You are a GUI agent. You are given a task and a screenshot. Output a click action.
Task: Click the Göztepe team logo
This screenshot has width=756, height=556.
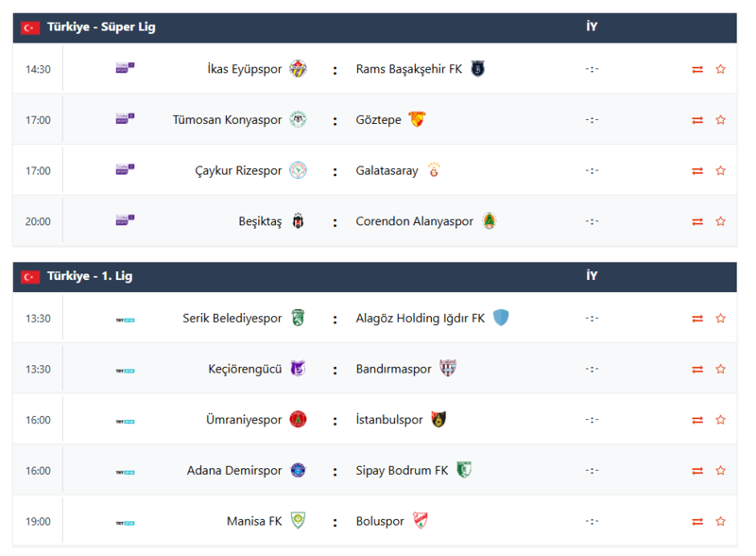[417, 119]
